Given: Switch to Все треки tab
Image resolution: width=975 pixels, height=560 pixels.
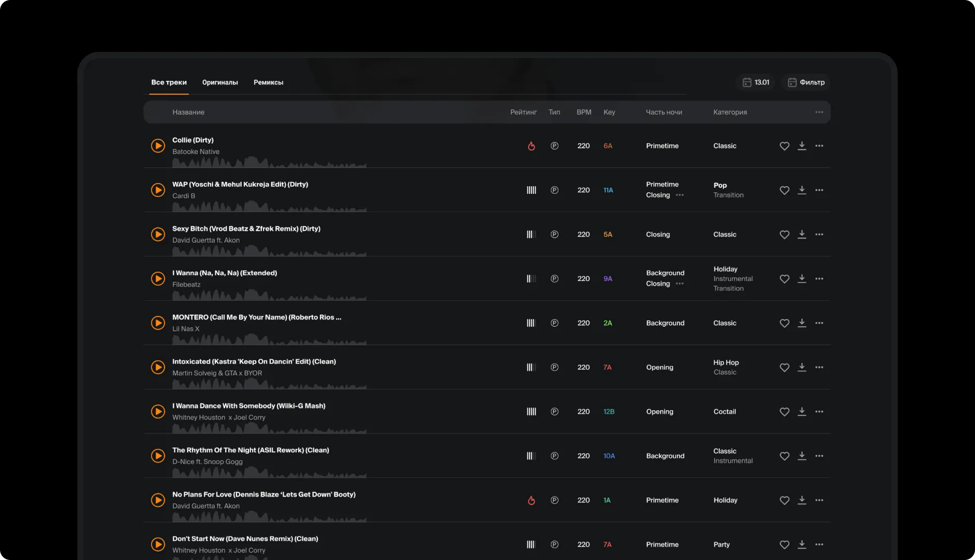Looking at the screenshot, I should click(169, 82).
